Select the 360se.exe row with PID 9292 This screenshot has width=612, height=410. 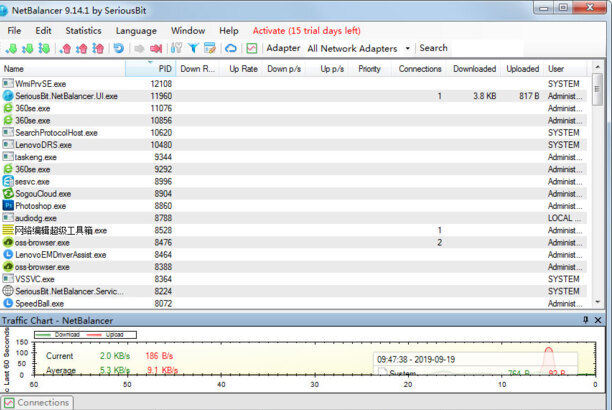[x=294, y=169]
